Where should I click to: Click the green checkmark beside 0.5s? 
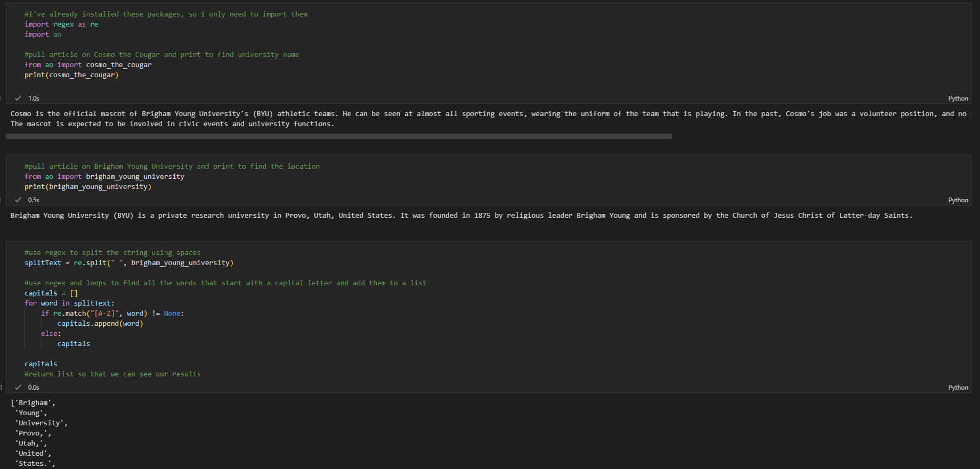[x=18, y=200]
